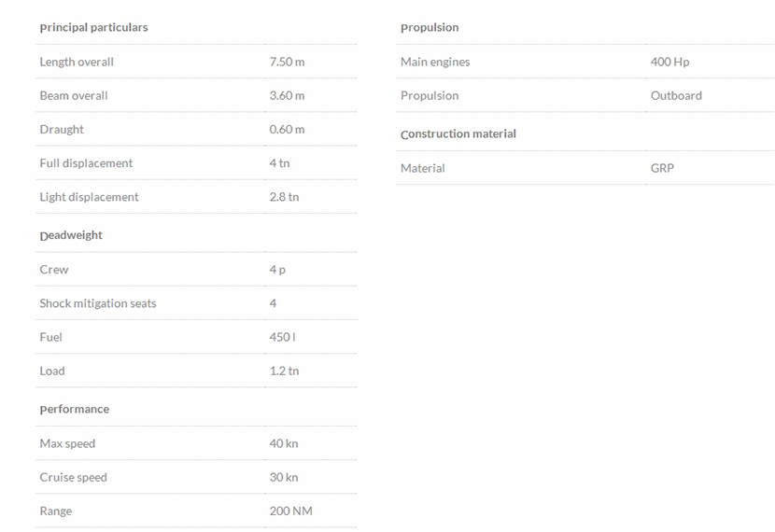Select the Length overall row label
Image resolution: width=775 pixels, height=532 pixels.
tap(77, 62)
